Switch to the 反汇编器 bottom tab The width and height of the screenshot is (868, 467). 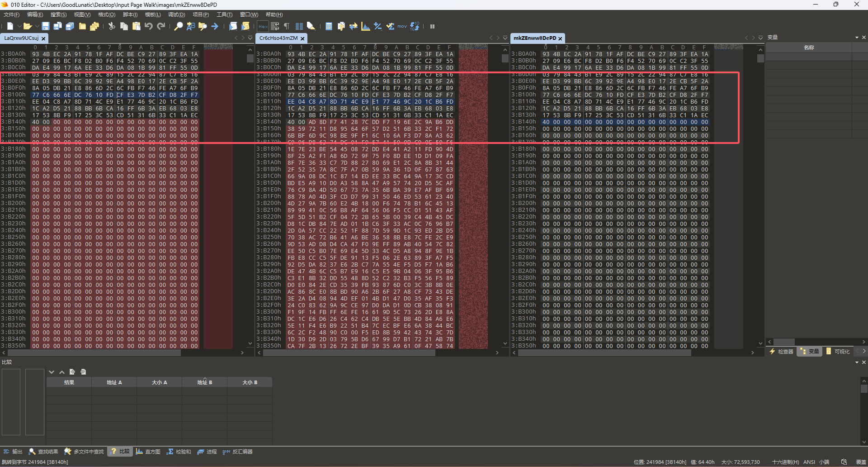(238, 452)
